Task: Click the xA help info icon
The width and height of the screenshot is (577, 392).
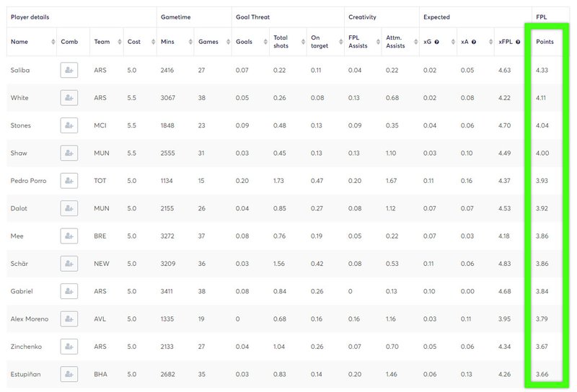Action: point(474,42)
